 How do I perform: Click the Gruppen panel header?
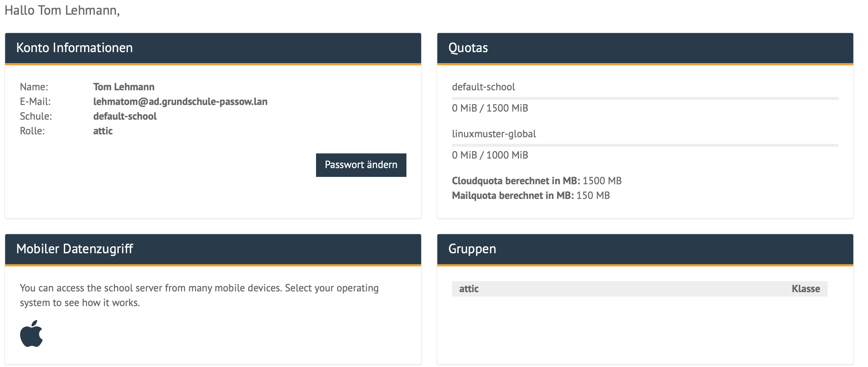coord(645,249)
